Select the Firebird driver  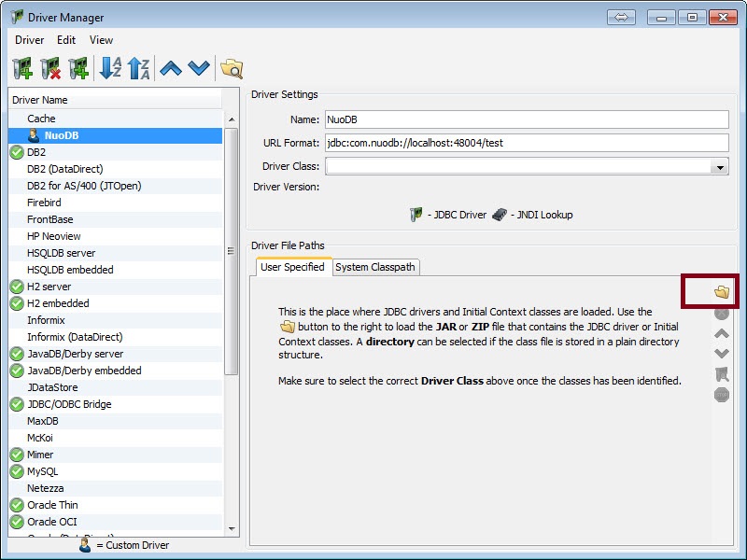(x=115, y=203)
